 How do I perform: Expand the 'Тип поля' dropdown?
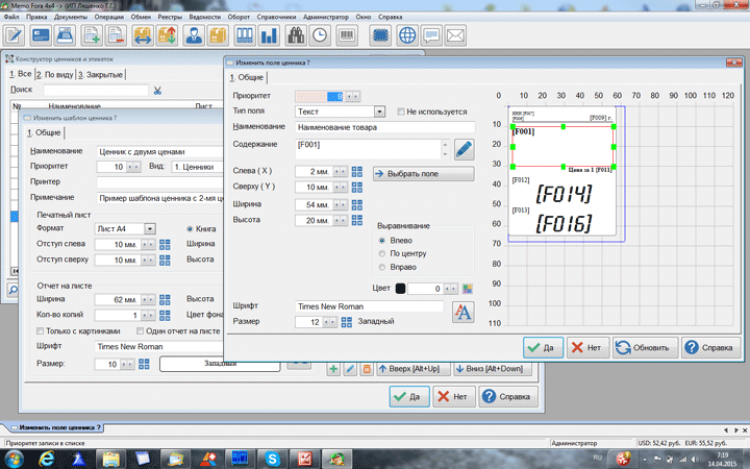click(x=380, y=111)
